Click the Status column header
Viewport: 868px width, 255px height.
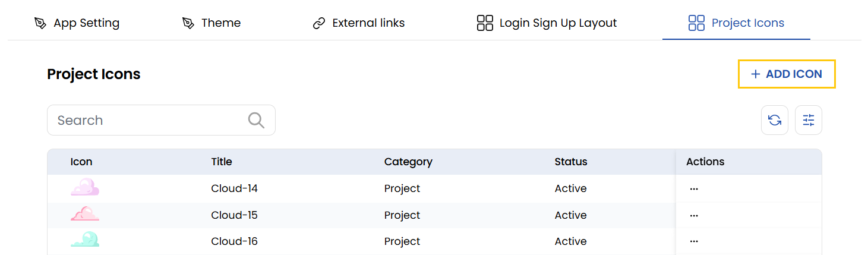click(571, 162)
